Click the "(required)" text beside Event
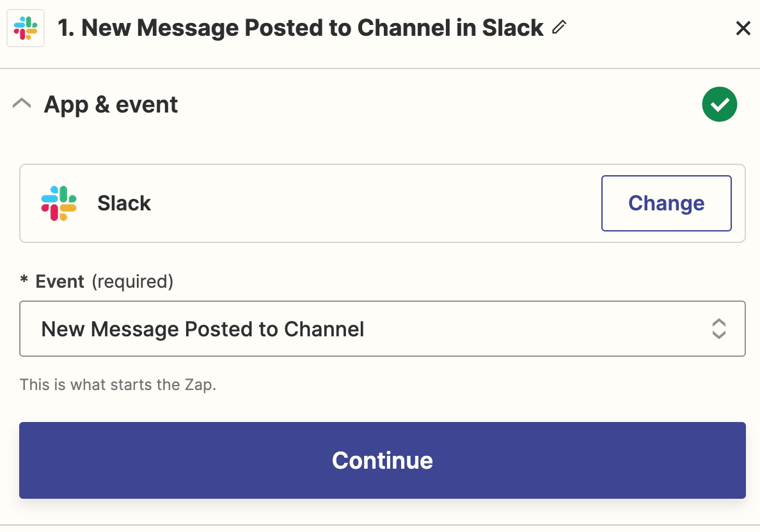 tap(132, 281)
